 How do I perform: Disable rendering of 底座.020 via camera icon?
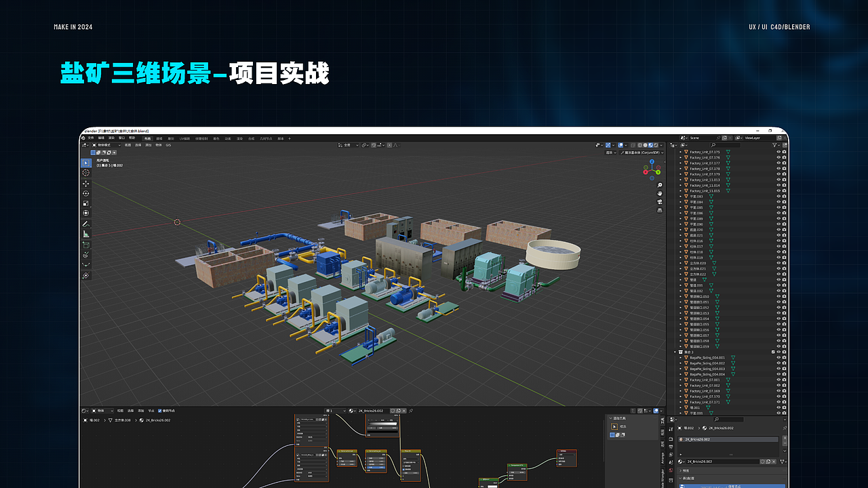pos(785,230)
